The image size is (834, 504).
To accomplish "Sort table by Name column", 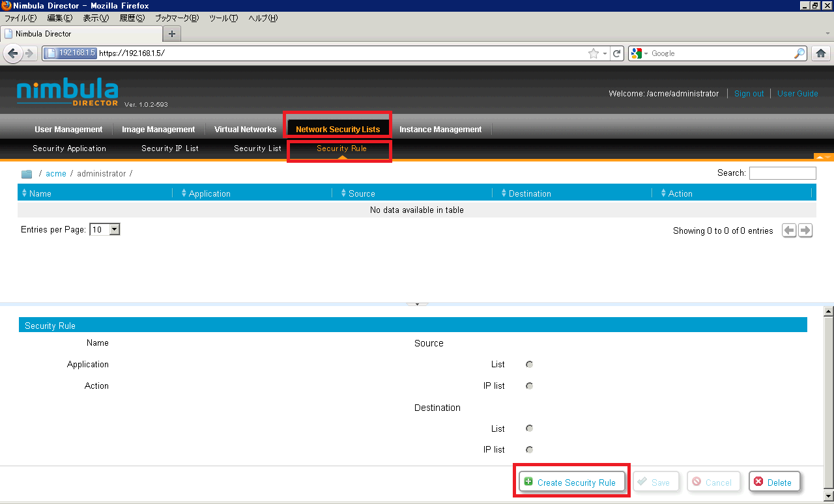I will [40, 193].
